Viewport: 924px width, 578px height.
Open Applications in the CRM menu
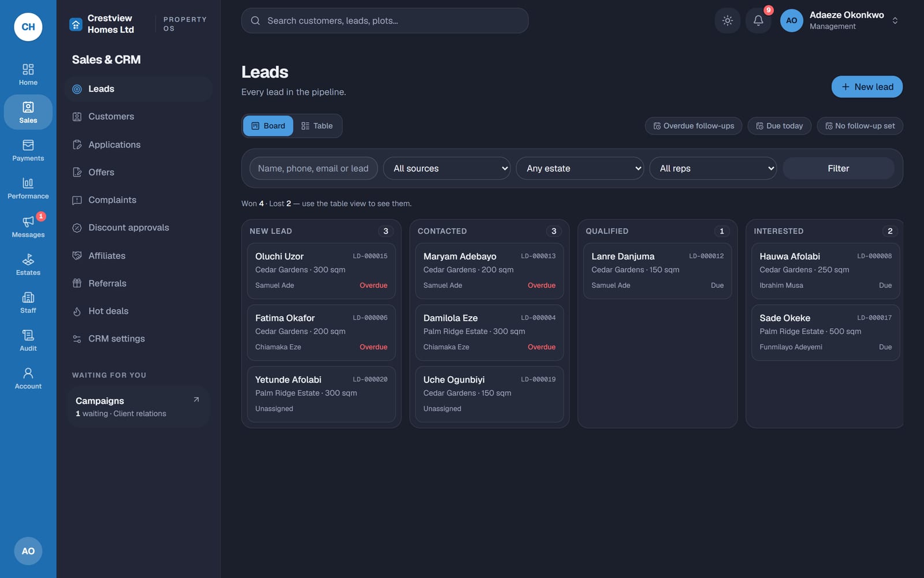pos(139,144)
